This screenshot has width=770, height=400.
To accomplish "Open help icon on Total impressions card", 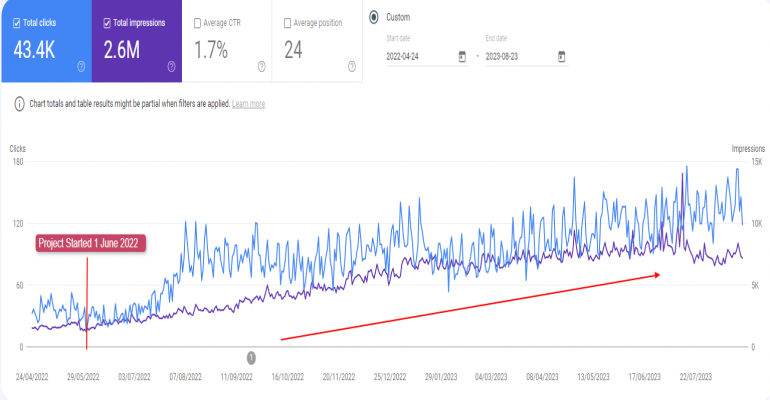I will click(x=171, y=67).
